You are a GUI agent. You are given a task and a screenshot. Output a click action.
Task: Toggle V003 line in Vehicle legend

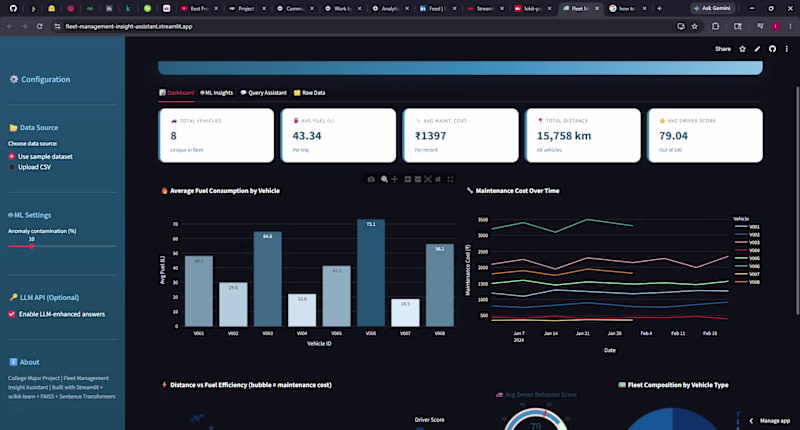[747, 242]
